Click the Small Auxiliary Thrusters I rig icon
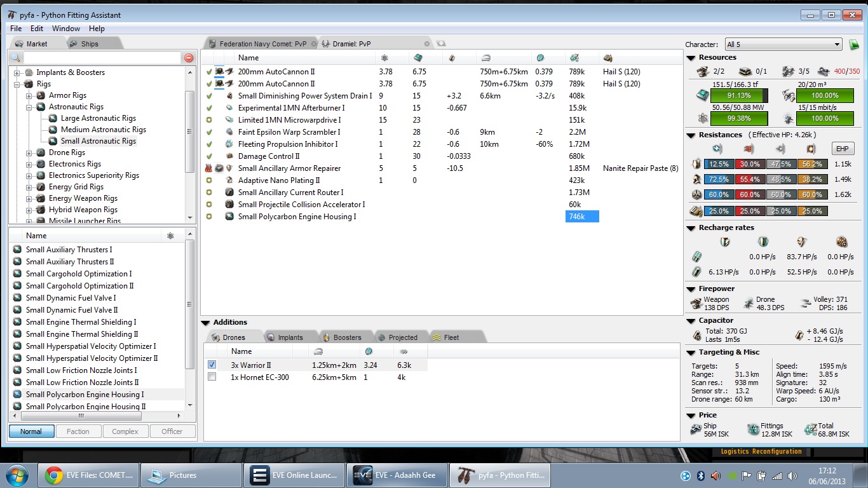 (17, 250)
